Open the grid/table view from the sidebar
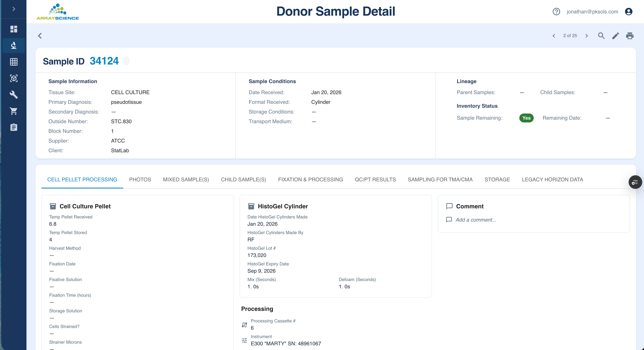644x350 pixels. point(14,62)
